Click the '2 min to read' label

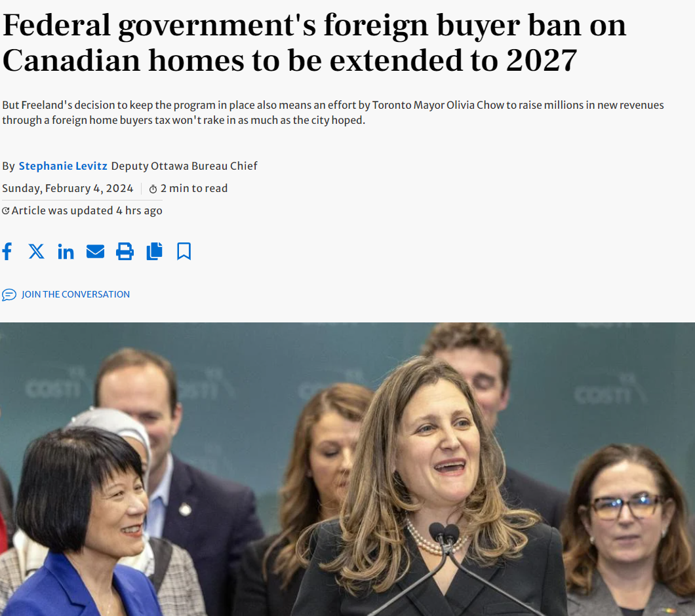[194, 188]
